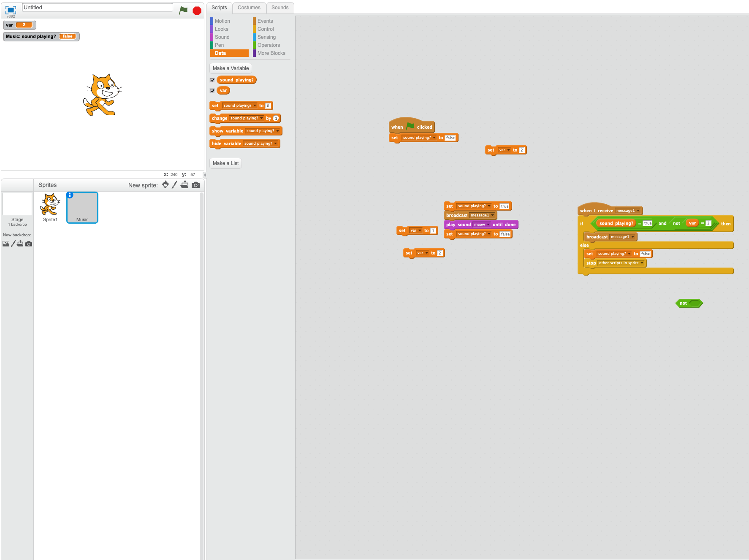Click the red stop sign
The width and height of the screenshot is (749, 560).
pos(197,10)
